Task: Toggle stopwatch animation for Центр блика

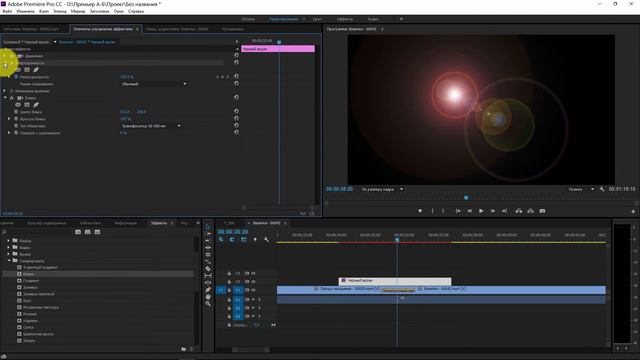Action: point(16,112)
